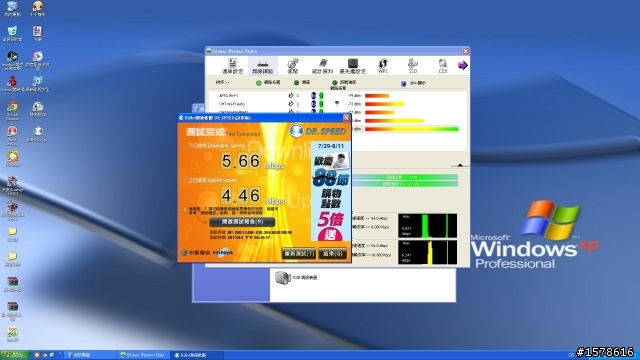This screenshot has height=360, width=640.
Task: Select the green network name sort radio
Action: 258,83
